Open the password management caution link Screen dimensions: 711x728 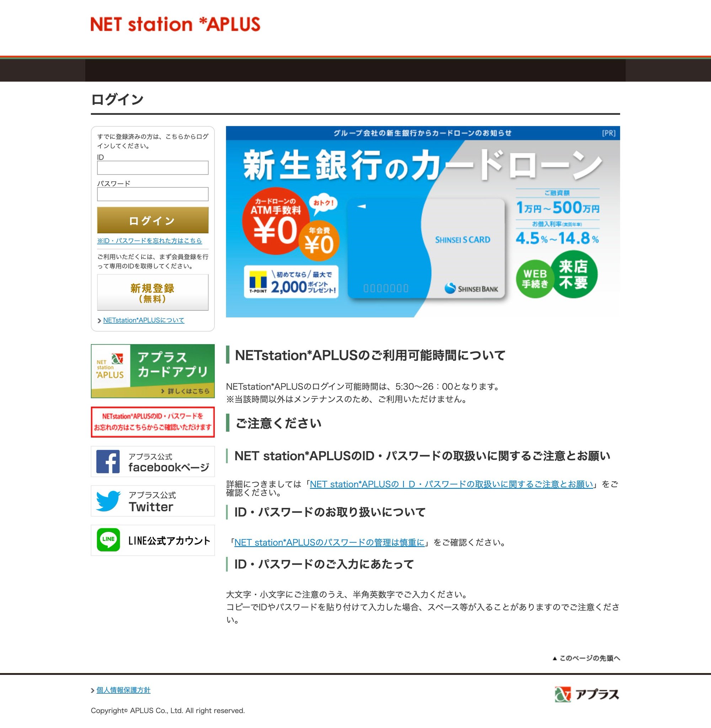coord(329,542)
